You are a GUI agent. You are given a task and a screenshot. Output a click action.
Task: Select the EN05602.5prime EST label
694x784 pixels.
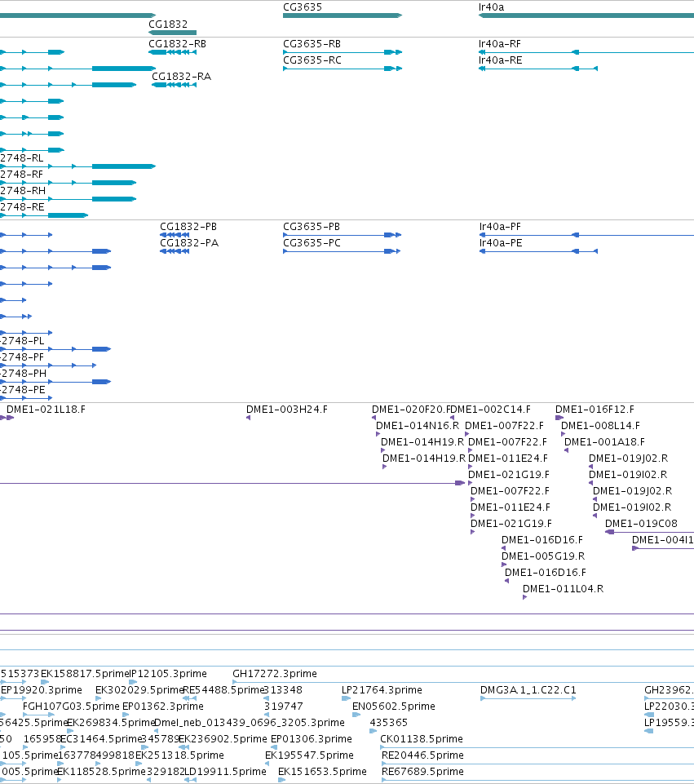click(394, 706)
